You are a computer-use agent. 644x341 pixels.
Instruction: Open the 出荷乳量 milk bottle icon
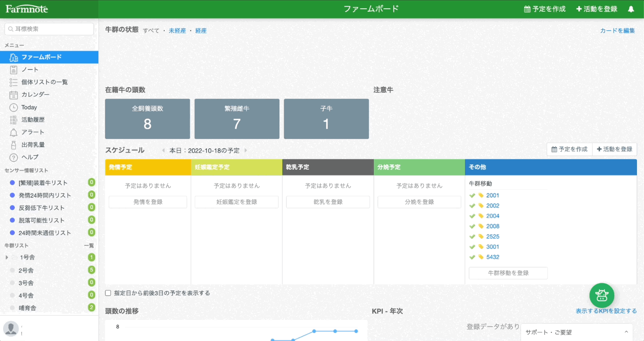(x=14, y=145)
